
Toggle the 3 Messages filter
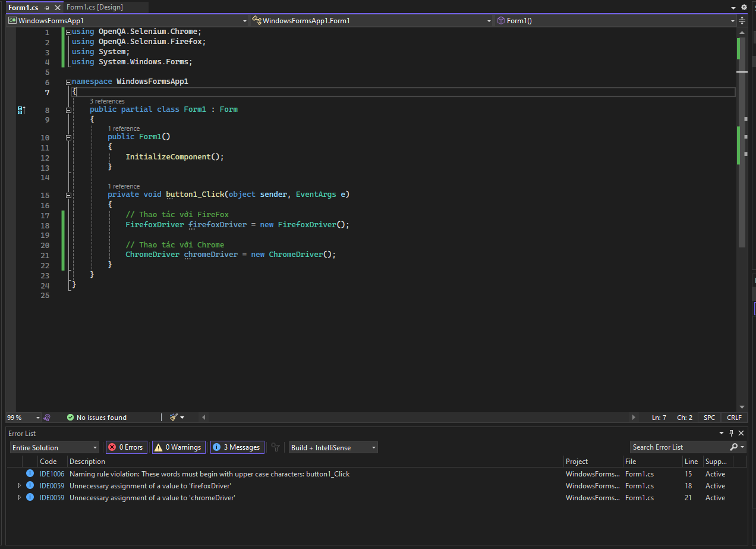pyautogui.click(x=237, y=447)
